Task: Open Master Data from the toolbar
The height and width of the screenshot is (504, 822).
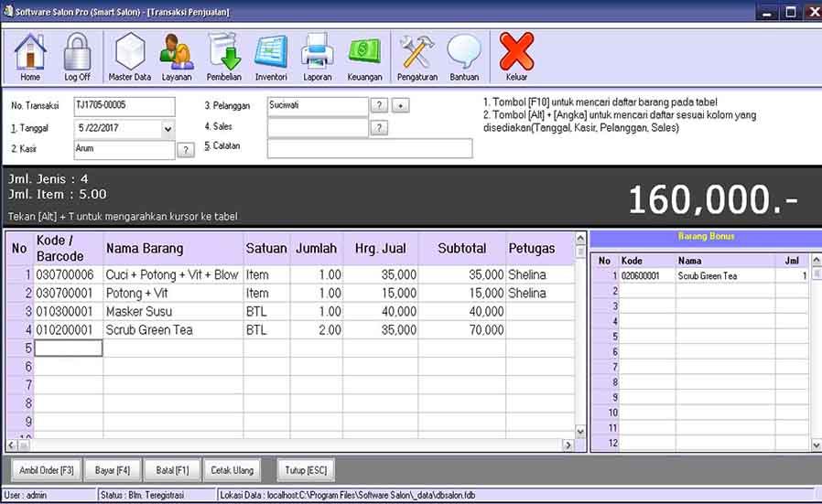Action: coord(129,57)
